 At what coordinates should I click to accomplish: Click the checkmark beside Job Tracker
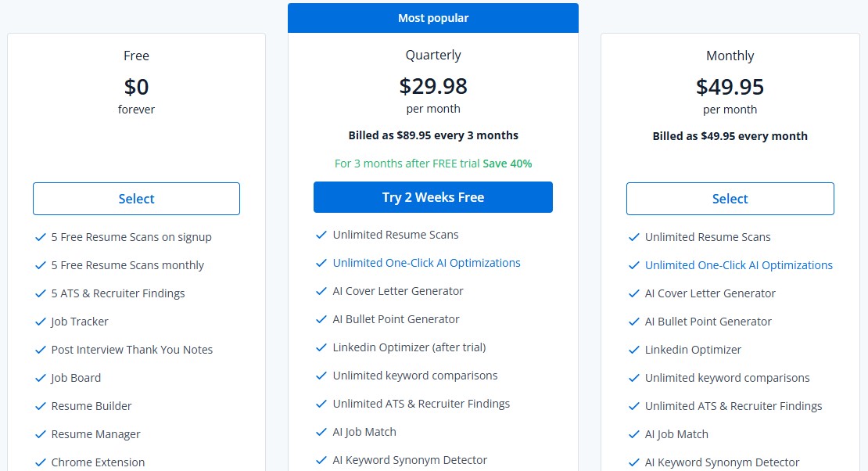41,321
